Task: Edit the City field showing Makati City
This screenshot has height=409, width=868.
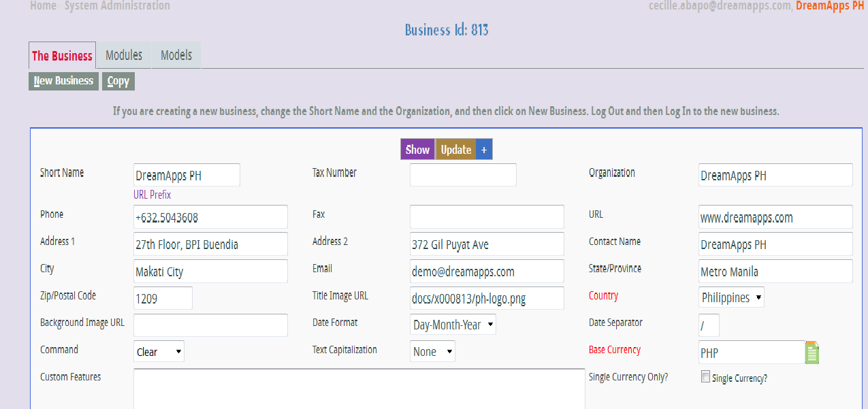Action: (x=211, y=272)
